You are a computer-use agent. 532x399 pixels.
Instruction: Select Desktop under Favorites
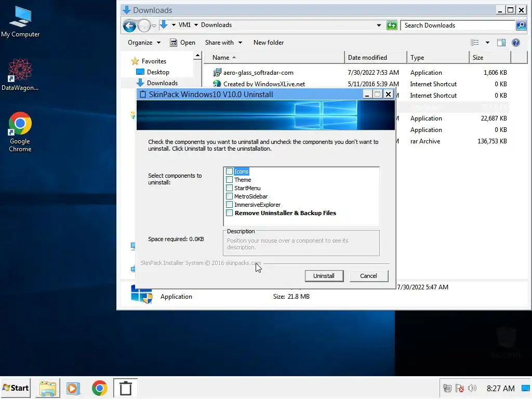point(153,72)
